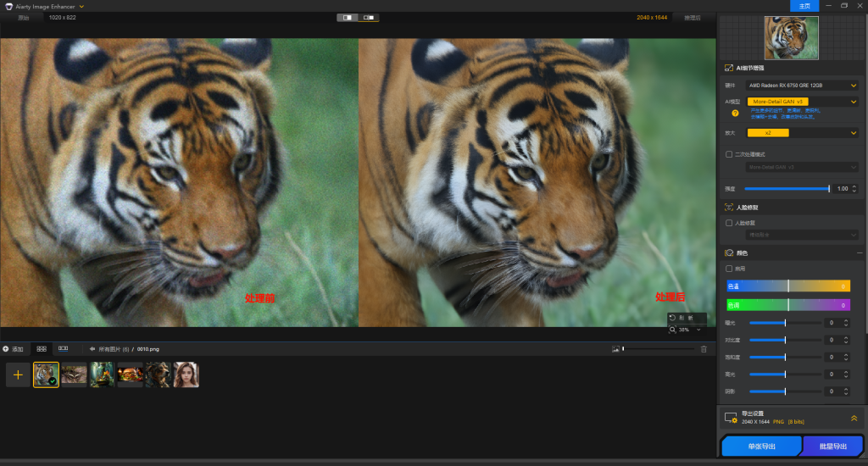Open the AMD Radeon hardware dropdown
The width and height of the screenshot is (868, 466).
pyautogui.click(x=802, y=85)
